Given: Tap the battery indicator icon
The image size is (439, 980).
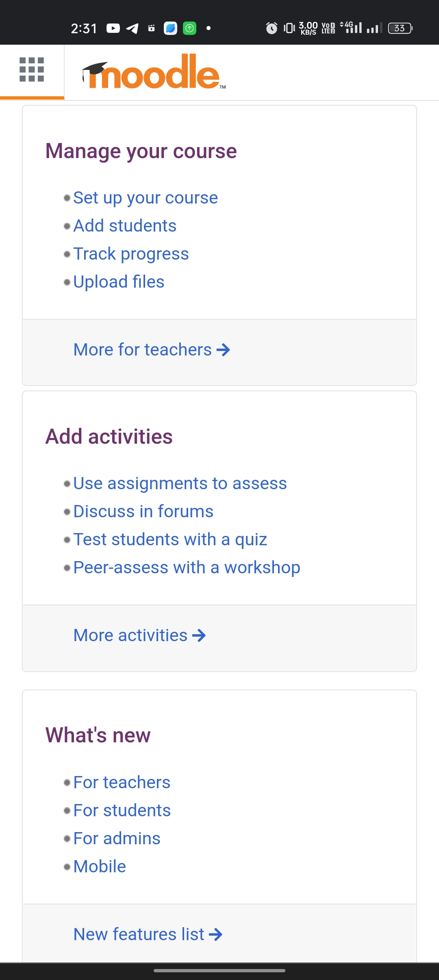Looking at the screenshot, I should click(x=400, y=28).
